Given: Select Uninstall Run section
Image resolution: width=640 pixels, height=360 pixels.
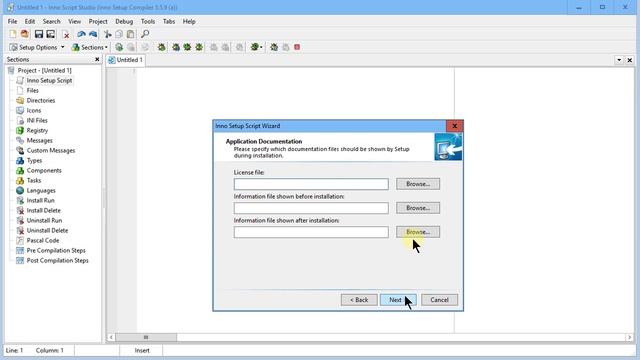Looking at the screenshot, I should coord(44,220).
